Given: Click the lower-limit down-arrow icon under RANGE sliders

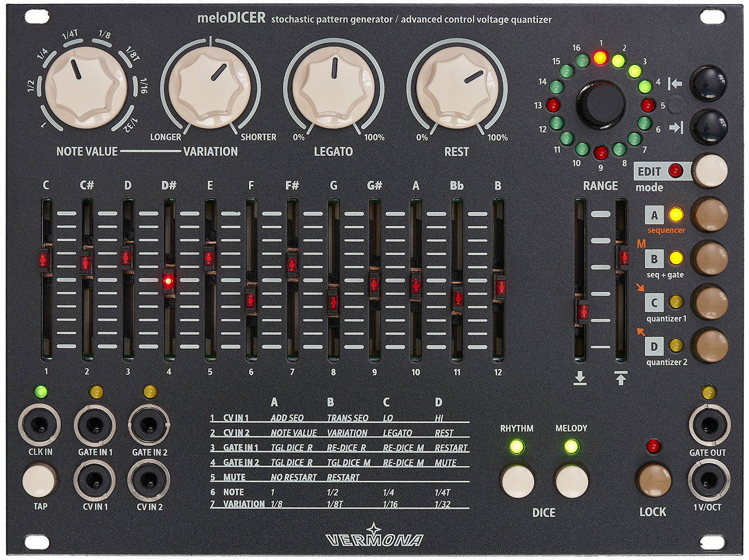Looking at the screenshot, I should 579,377.
